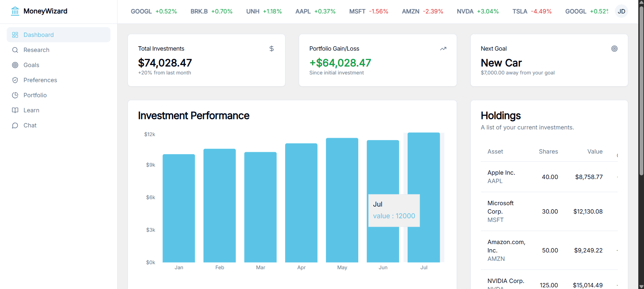Click the $8,758.77 value cell
This screenshot has height=289, width=644.
pos(589,177)
